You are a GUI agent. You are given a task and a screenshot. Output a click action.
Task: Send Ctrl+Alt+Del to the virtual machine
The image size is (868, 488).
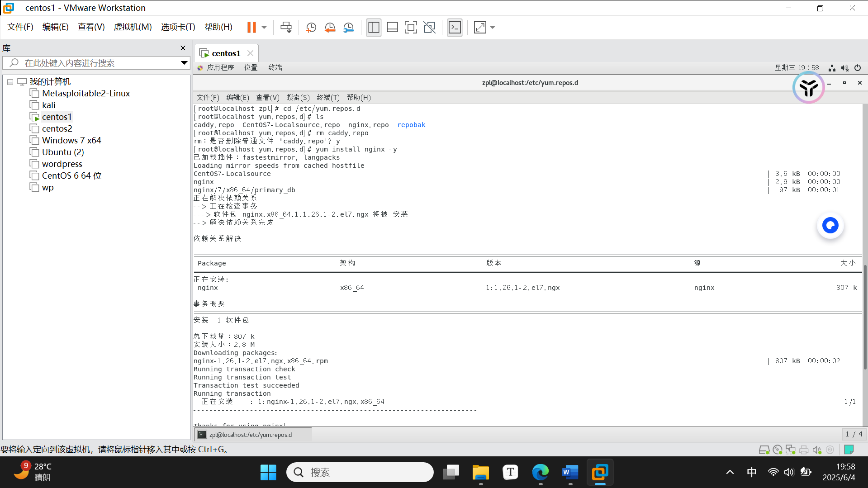[286, 28]
